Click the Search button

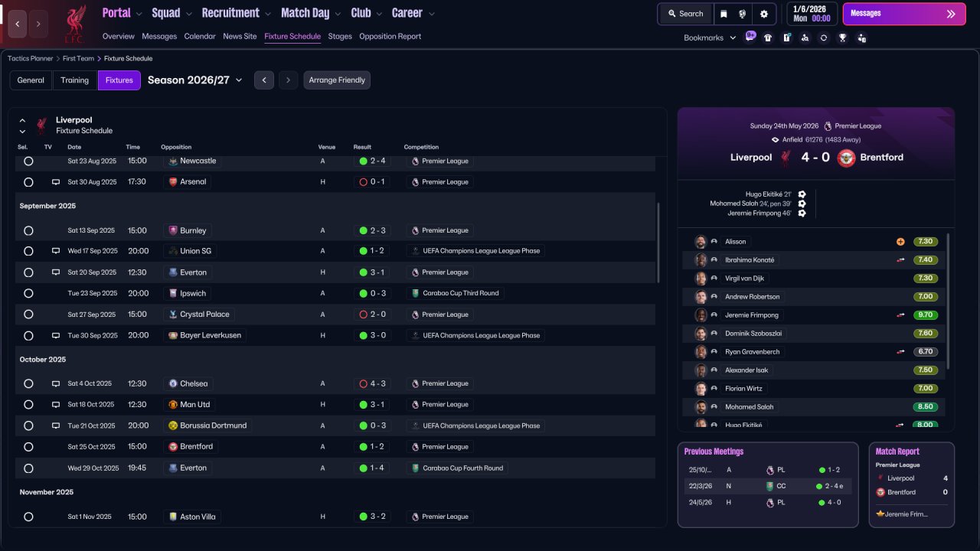click(x=685, y=14)
